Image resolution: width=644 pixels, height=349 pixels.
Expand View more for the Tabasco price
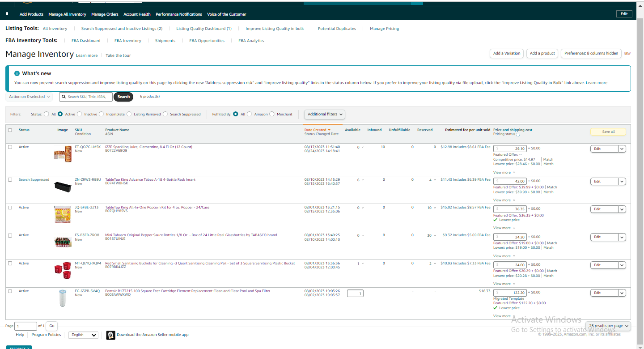click(x=504, y=256)
